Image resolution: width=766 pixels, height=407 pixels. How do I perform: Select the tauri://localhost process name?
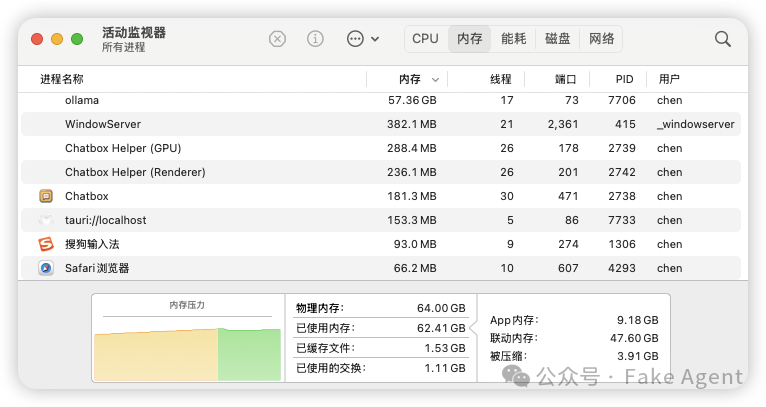point(106,220)
